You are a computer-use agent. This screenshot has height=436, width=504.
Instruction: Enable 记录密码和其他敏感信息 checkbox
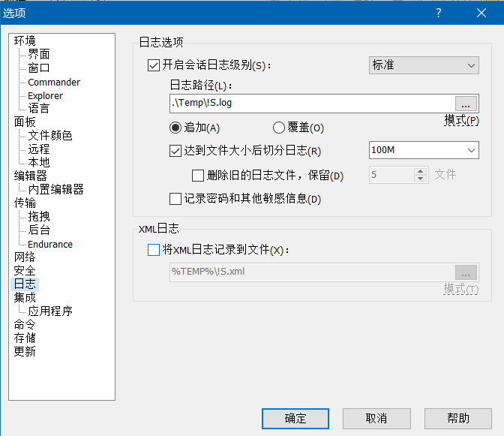[x=175, y=199]
